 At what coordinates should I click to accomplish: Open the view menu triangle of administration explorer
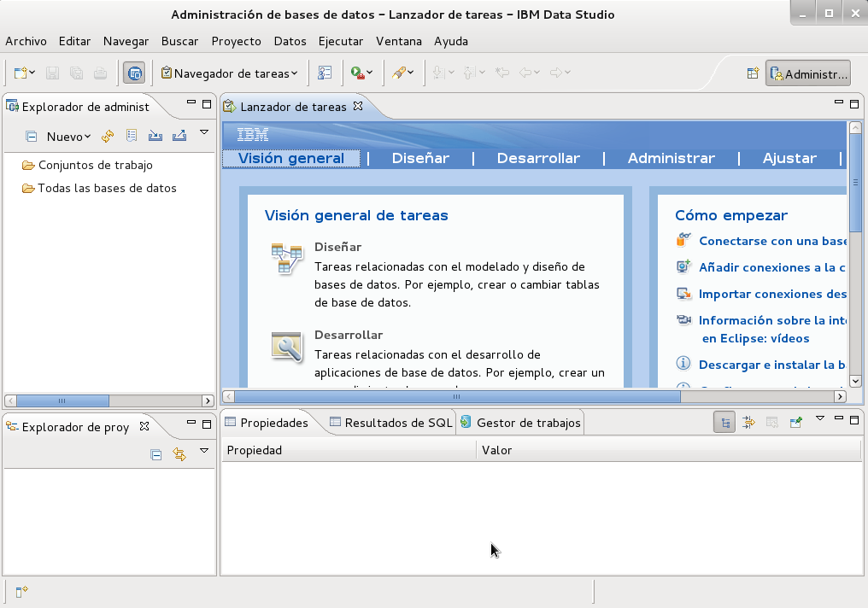tap(204, 132)
